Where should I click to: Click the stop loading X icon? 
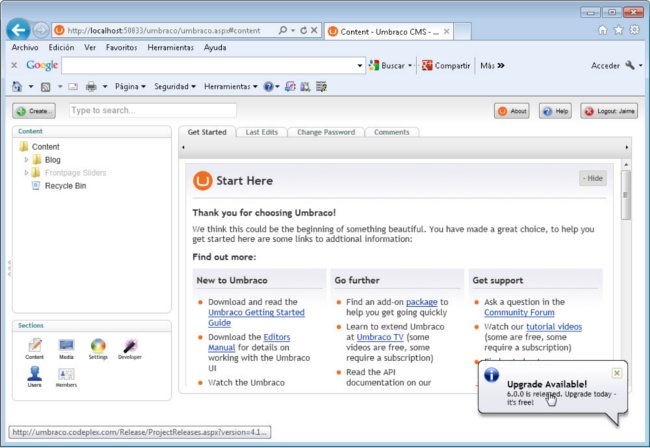314,30
